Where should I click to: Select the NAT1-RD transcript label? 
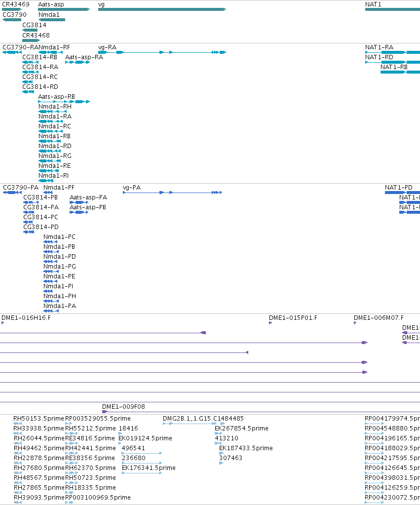coord(379,57)
